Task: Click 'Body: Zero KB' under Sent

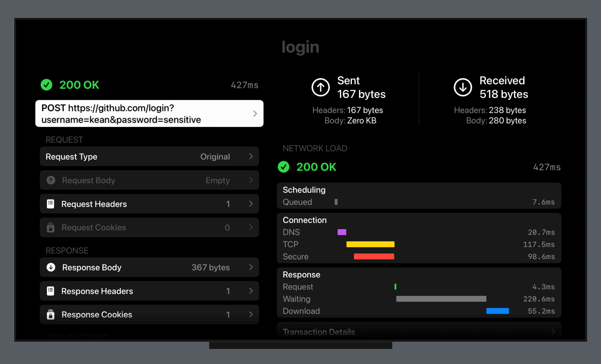Action: (350, 120)
